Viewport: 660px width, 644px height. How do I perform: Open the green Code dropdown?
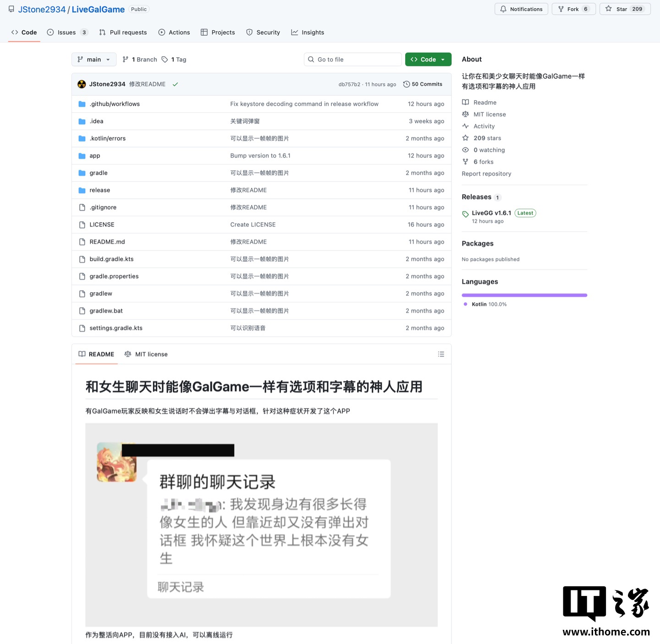[428, 59]
